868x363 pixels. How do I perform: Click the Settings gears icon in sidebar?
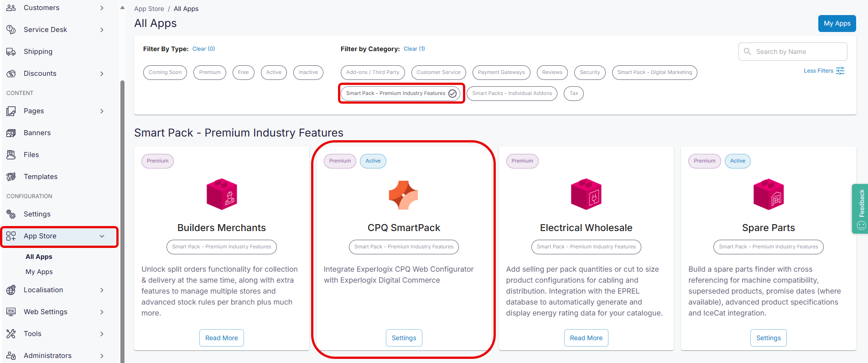click(x=11, y=214)
